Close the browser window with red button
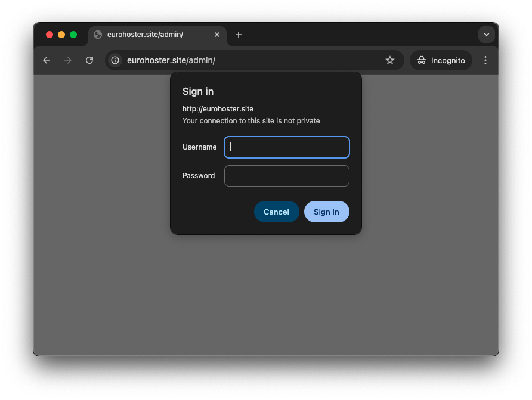532x400 pixels. tap(50, 35)
